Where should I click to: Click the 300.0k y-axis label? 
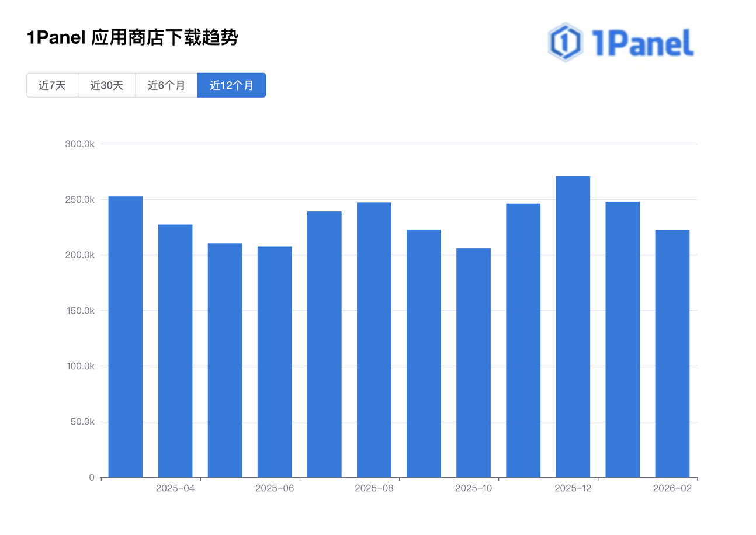(x=80, y=143)
